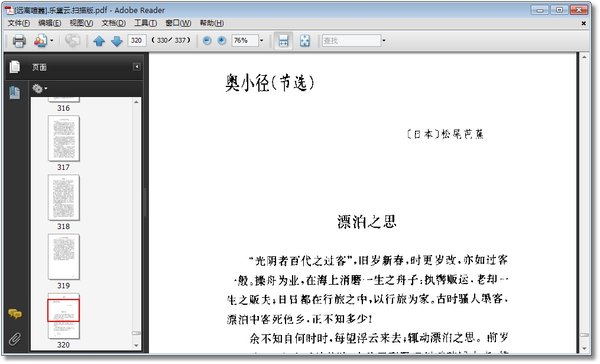Go to next page with down arrow
Image resolution: width=600 pixels, height=364 pixels.
tap(117, 41)
